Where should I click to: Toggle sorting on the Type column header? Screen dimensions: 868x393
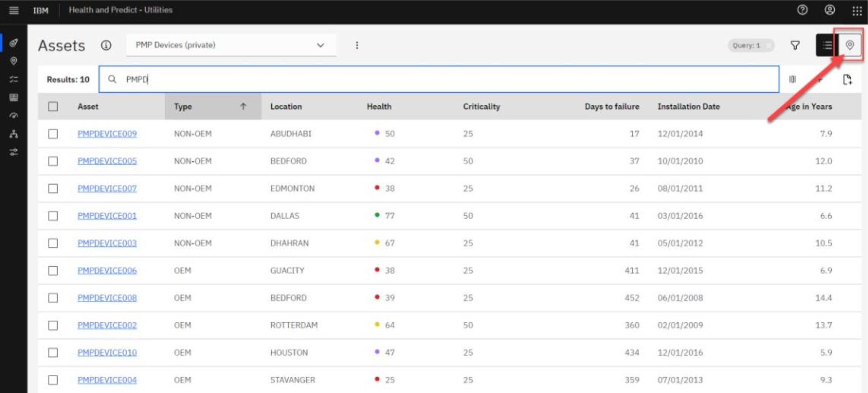213,106
